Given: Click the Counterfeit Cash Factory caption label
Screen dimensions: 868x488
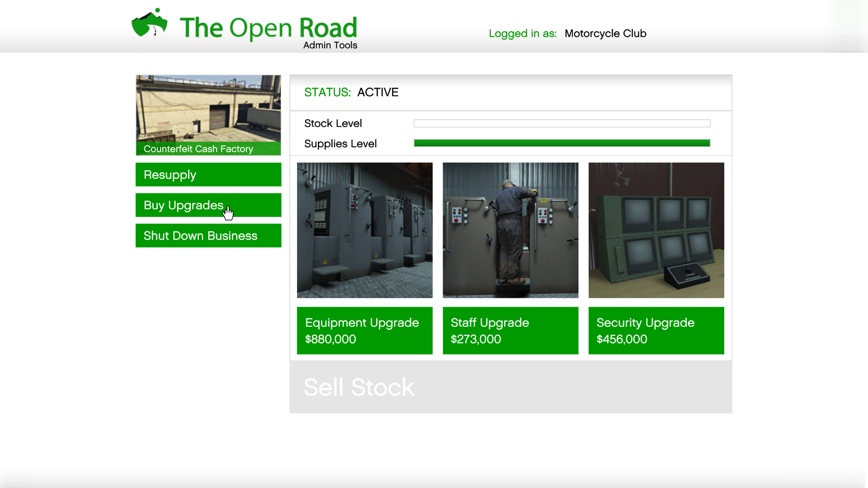Looking at the screenshot, I should (x=198, y=149).
